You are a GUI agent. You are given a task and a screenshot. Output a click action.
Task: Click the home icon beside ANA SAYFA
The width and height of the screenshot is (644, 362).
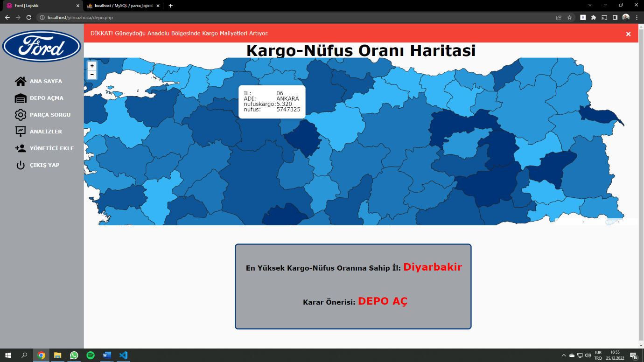pos(21,81)
